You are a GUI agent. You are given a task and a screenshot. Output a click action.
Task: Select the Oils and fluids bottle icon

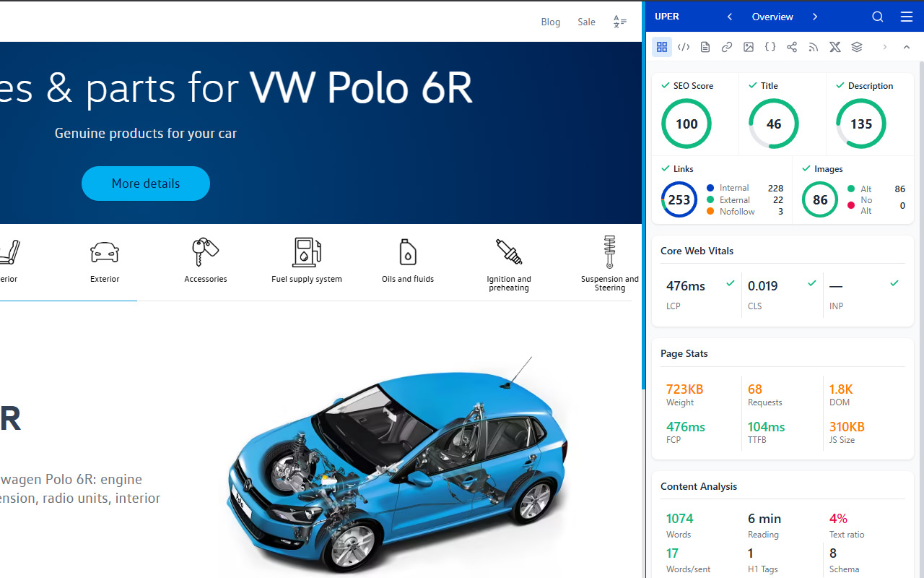(408, 252)
